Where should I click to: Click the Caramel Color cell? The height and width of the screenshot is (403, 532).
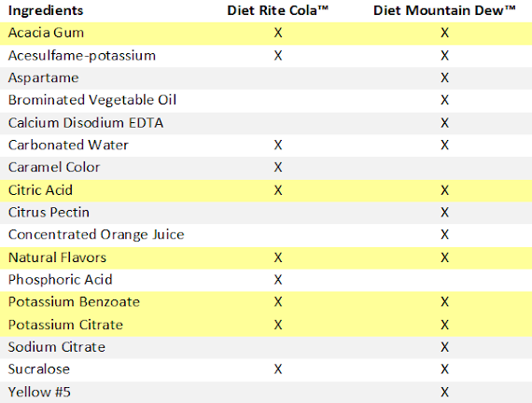(x=54, y=167)
